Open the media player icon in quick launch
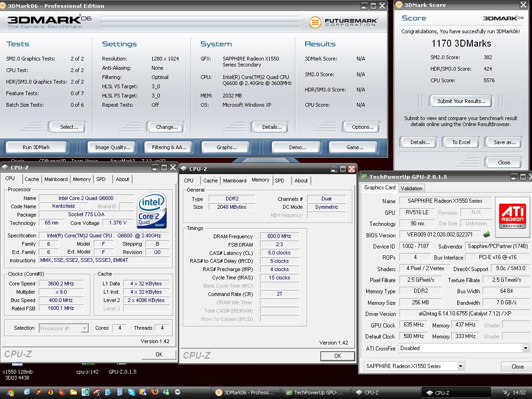 pos(177,392)
